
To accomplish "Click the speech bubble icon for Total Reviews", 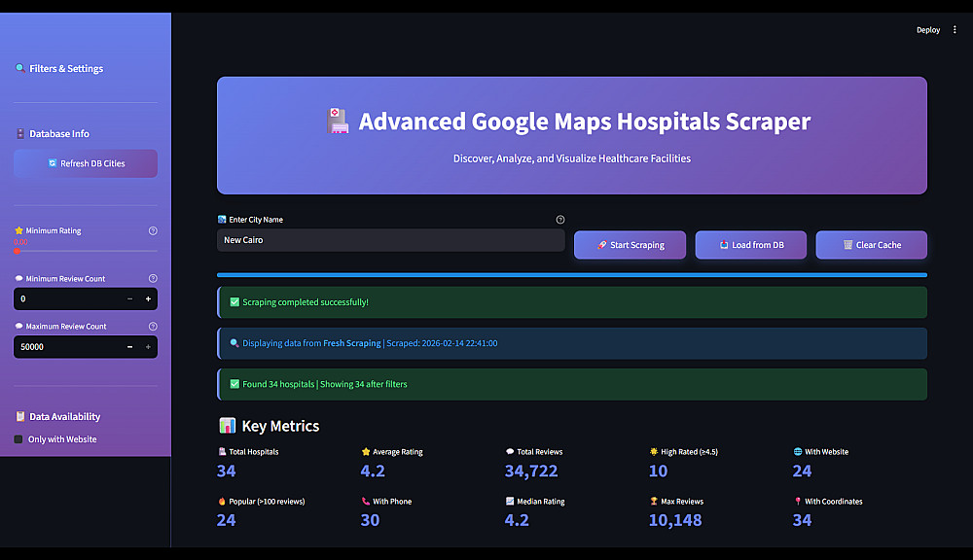I will click(x=510, y=451).
